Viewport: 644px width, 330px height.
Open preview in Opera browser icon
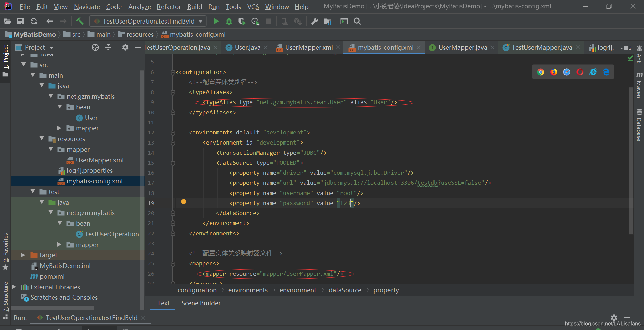pyautogui.click(x=580, y=72)
